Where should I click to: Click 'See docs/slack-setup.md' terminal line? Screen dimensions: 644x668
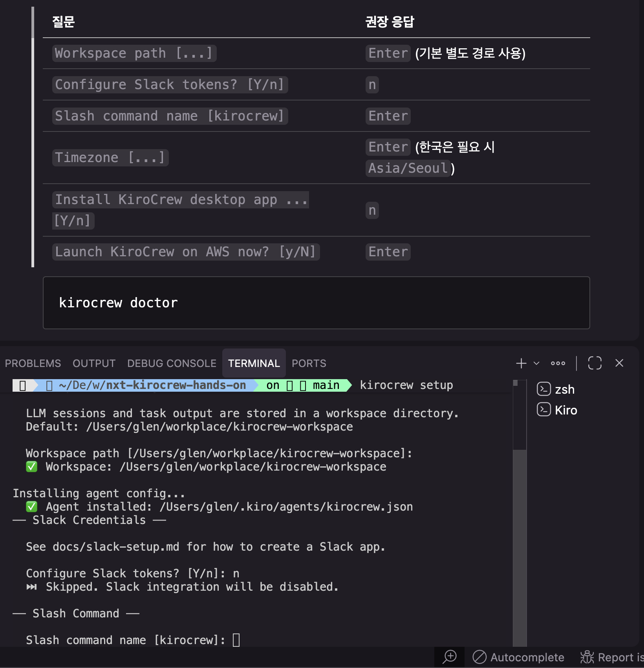[205, 547]
